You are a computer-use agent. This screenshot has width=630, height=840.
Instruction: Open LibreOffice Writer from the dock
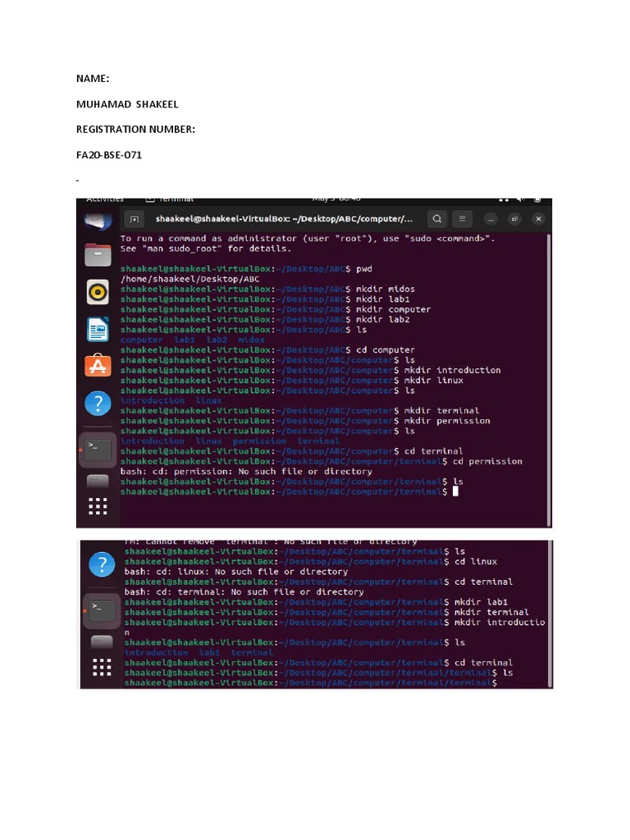(x=98, y=329)
